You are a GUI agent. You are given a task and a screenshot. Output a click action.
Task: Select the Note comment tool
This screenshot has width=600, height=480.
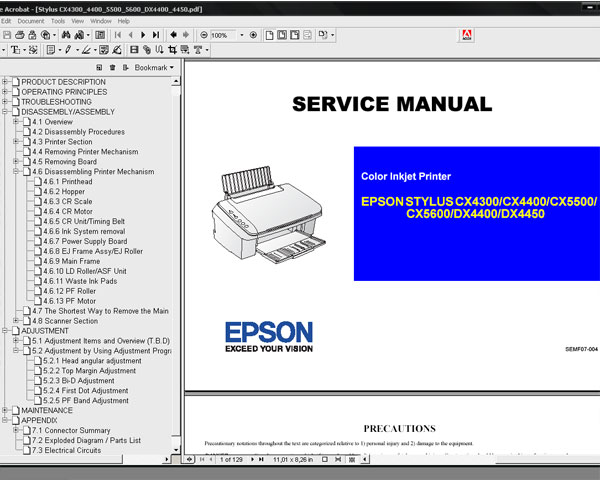[x=51, y=50]
